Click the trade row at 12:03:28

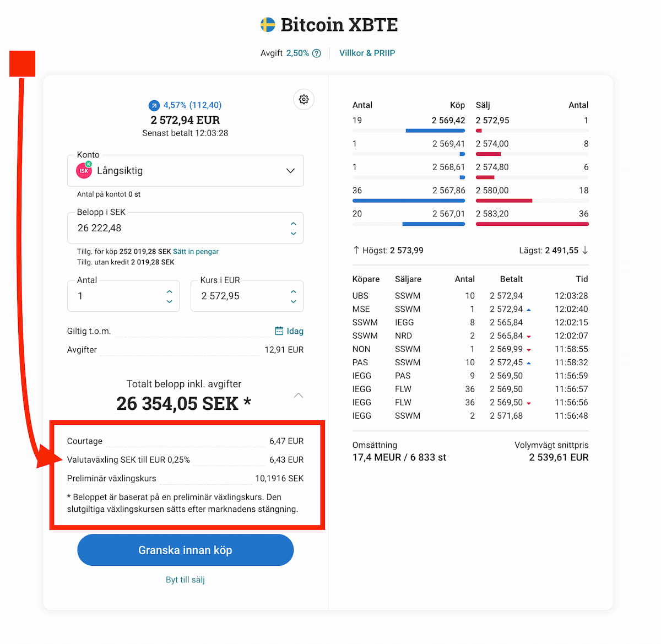tap(470, 296)
